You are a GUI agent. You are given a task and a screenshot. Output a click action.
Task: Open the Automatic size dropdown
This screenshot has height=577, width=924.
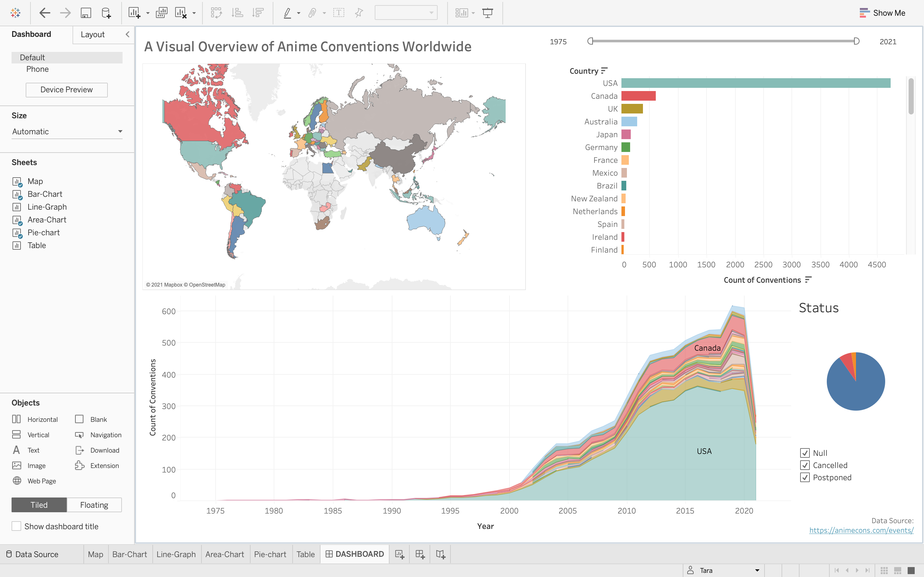[67, 132]
